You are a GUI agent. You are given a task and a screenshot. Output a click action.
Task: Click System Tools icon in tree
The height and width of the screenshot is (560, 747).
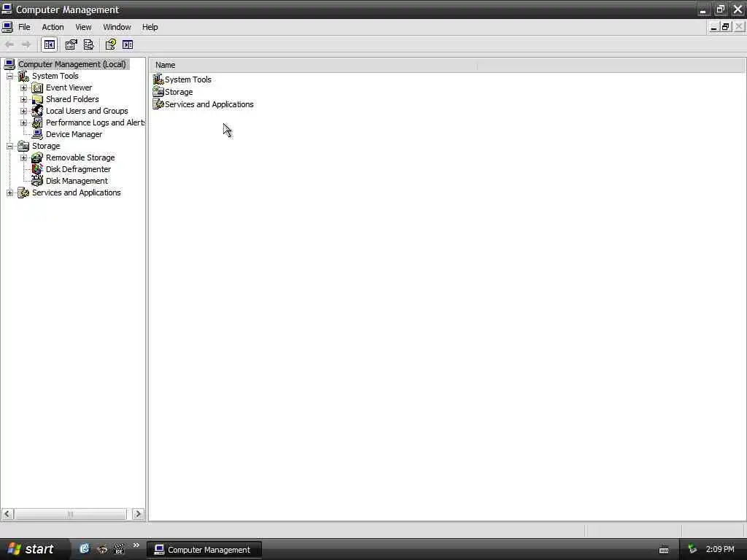click(x=23, y=76)
